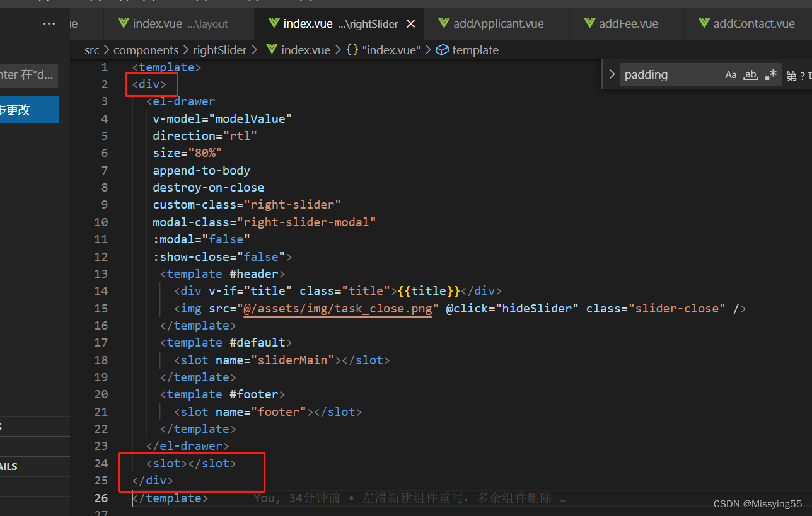This screenshot has height=516, width=812.
Task: Click the opening '<div>' on line 2
Action: pyautogui.click(x=149, y=84)
